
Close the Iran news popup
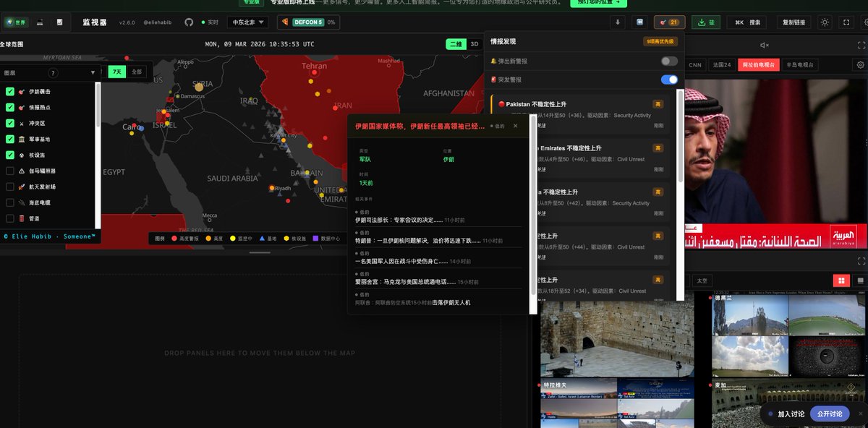(516, 126)
